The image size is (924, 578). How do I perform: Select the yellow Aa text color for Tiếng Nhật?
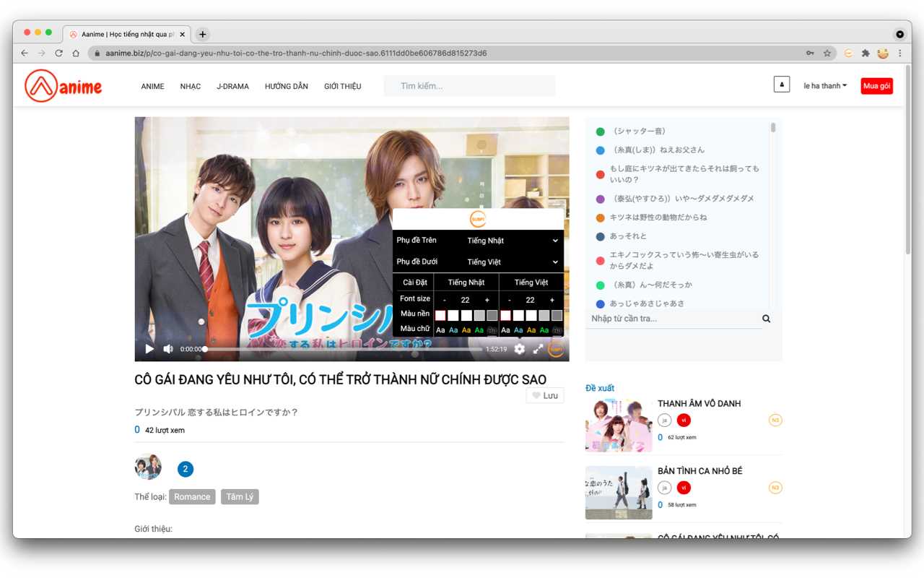pos(466,330)
